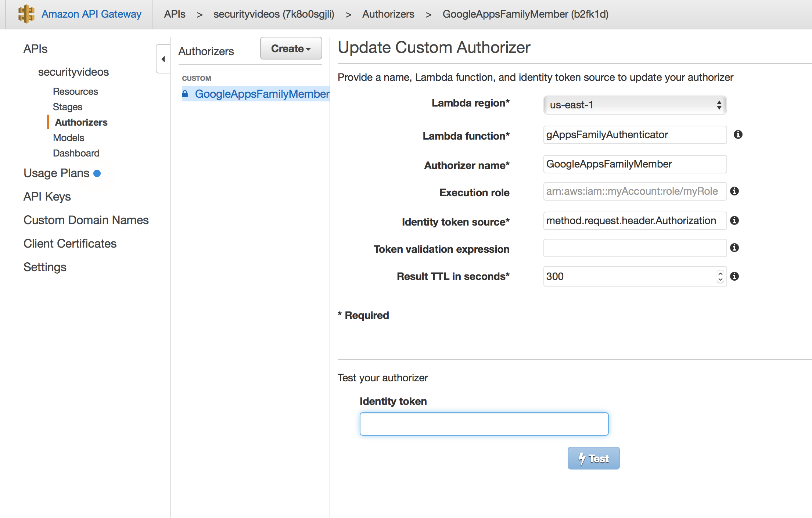Viewport: 812px width, 518px height.
Task: Go to APIs in the breadcrumb
Action: tap(175, 14)
